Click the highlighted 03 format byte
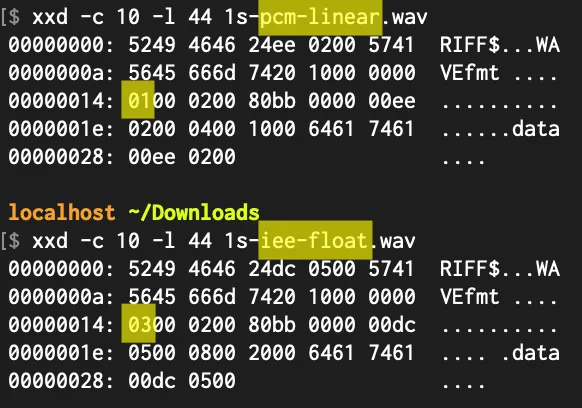 coord(138,324)
